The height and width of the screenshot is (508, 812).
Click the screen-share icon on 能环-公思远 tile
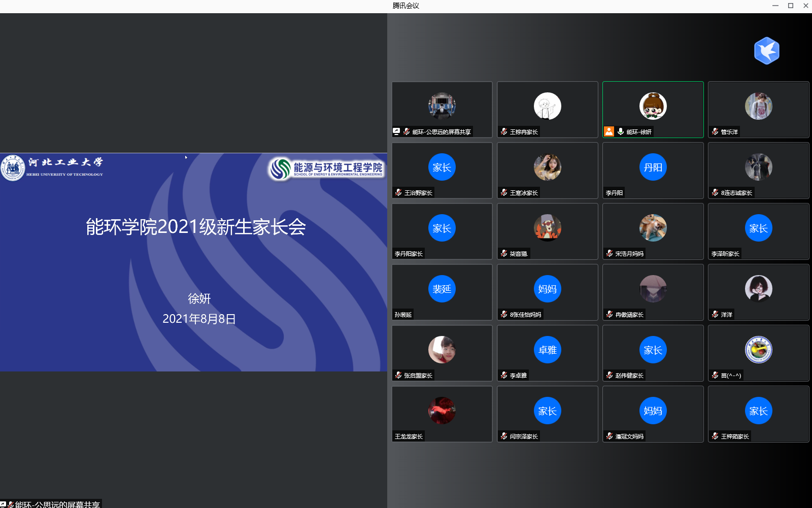pyautogui.click(x=397, y=131)
